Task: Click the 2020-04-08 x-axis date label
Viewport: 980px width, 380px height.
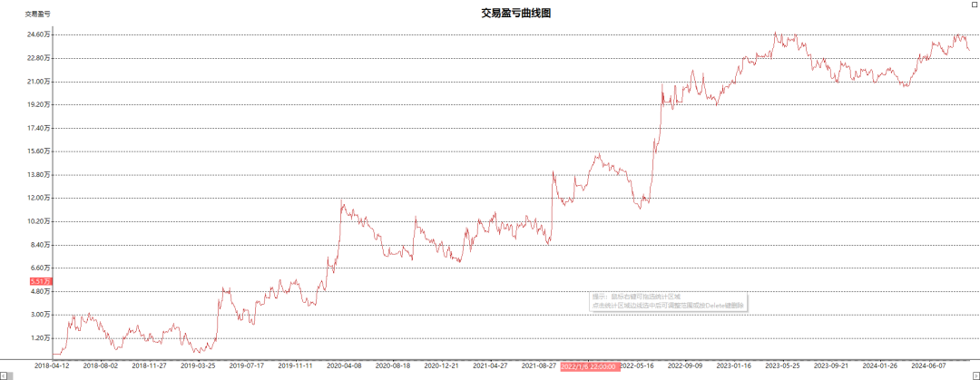Action: (x=344, y=366)
